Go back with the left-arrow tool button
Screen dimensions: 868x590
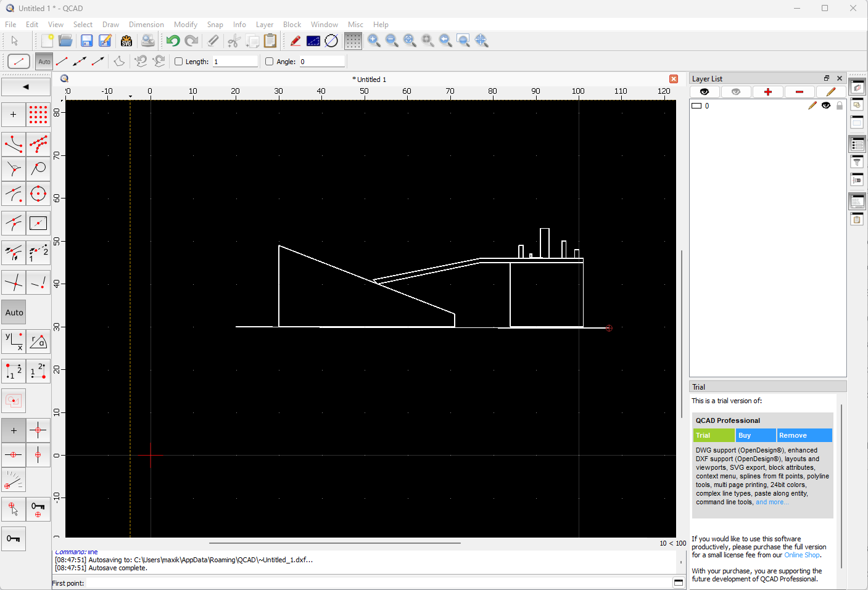click(26, 87)
